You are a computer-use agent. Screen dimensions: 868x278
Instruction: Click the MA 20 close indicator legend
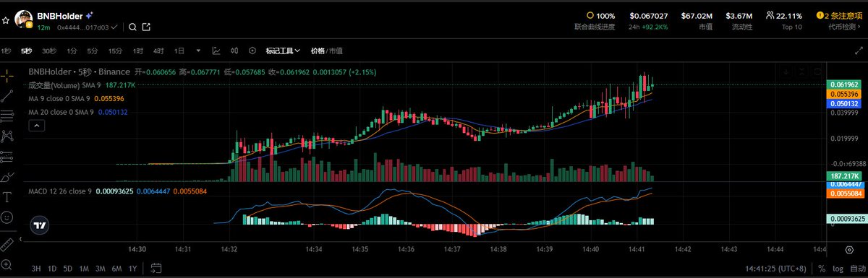click(x=61, y=112)
